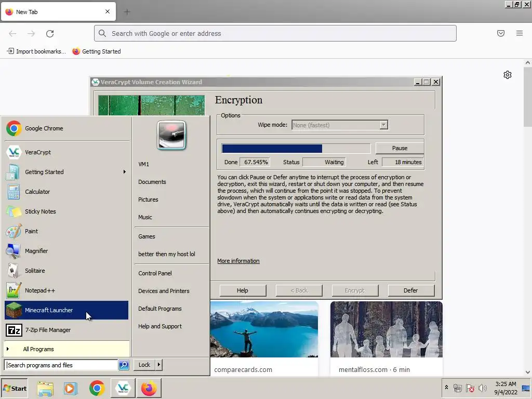The image size is (532, 399).
Task: Click the Start menu search magnifier button
Action: click(124, 365)
